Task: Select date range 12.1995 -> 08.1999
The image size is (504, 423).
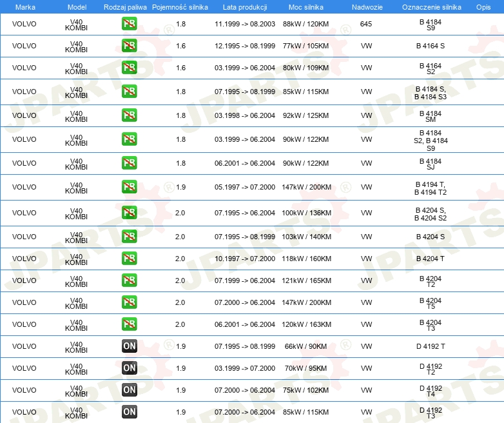Action: point(245,46)
